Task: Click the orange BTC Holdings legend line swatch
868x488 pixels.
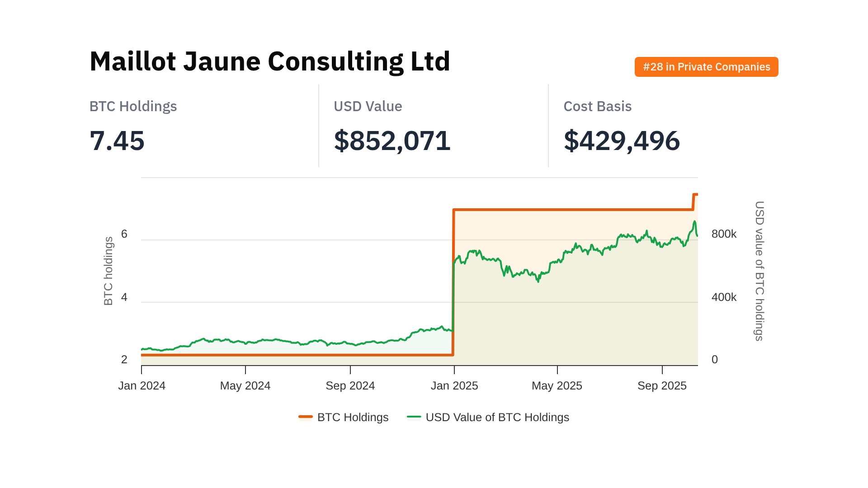Action: (306, 417)
